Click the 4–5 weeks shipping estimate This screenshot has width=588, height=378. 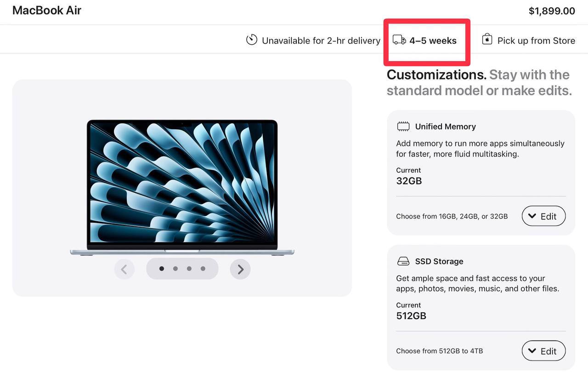433,40
